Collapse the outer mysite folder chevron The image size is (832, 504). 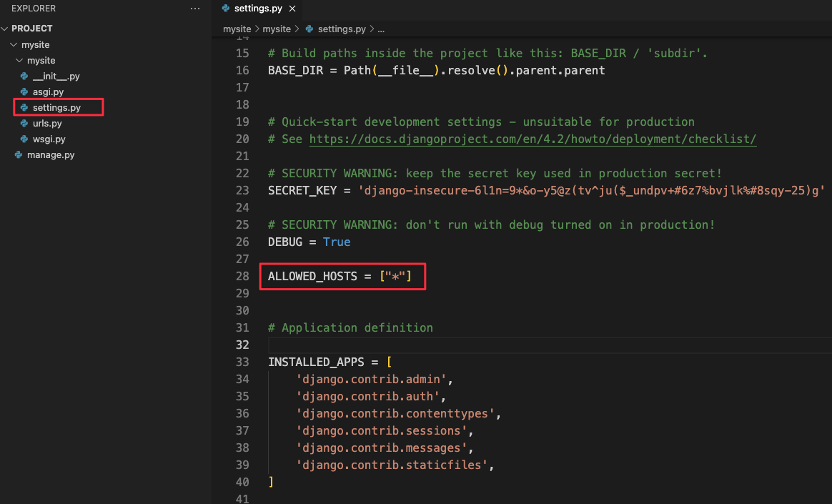point(14,44)
